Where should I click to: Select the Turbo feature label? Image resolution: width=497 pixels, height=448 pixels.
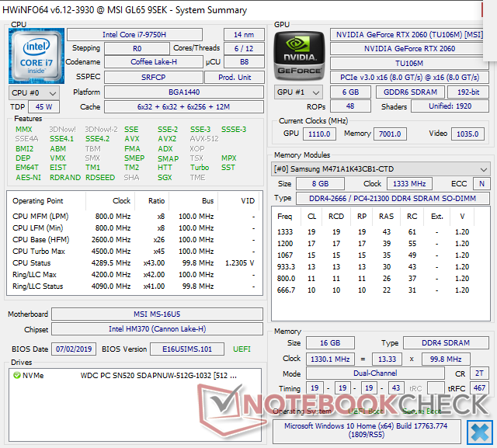click(200, 167)
